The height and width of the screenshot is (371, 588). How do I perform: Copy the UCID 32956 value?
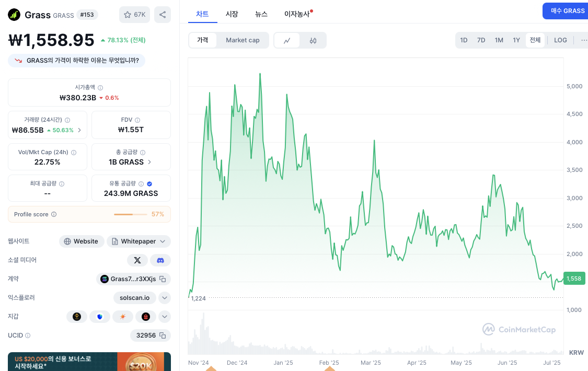click(x=163, y=335)
